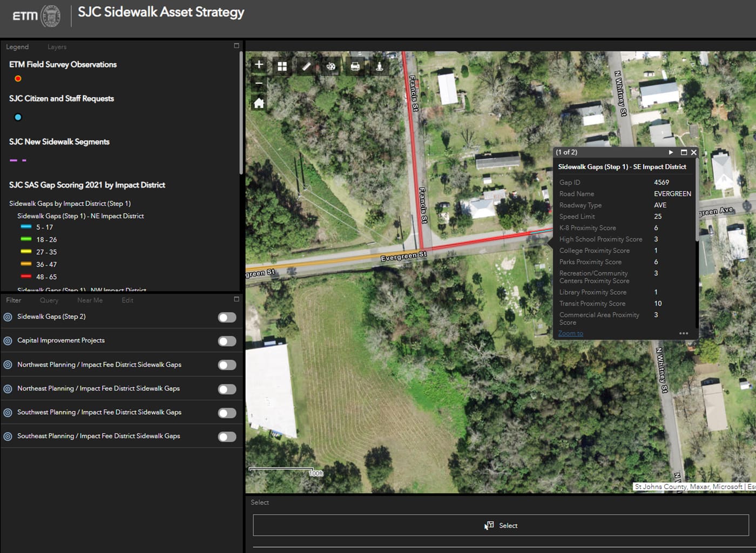Select the zoom in tool on the map
Viewport: 756px width, 553px height.
pyautogui.click(x=259, y=65)
